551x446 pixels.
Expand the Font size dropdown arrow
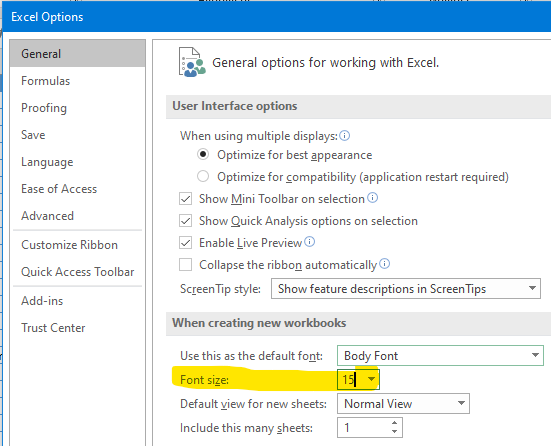point(371,379)
